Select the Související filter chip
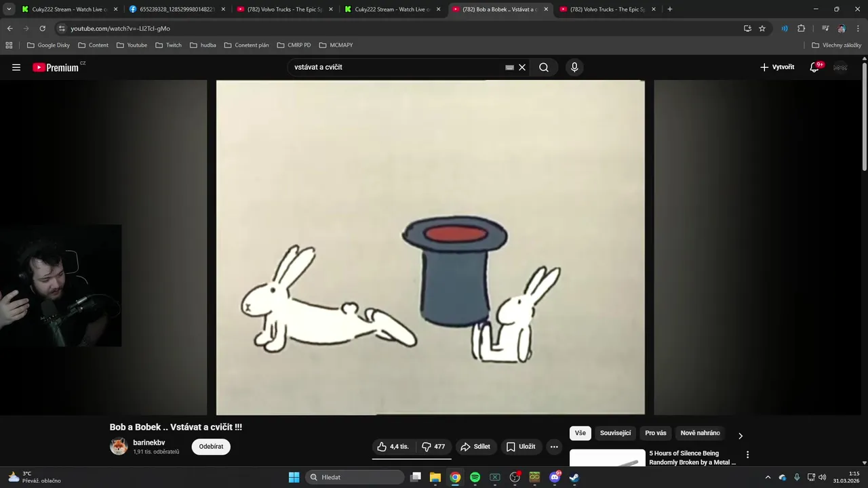The width and height of the screenshot is (868, 488). 615,433
